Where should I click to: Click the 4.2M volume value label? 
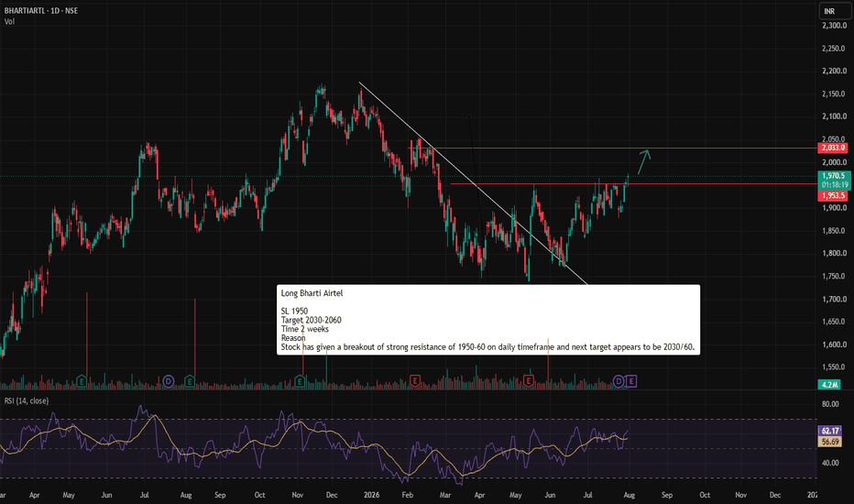coord(829,385)
